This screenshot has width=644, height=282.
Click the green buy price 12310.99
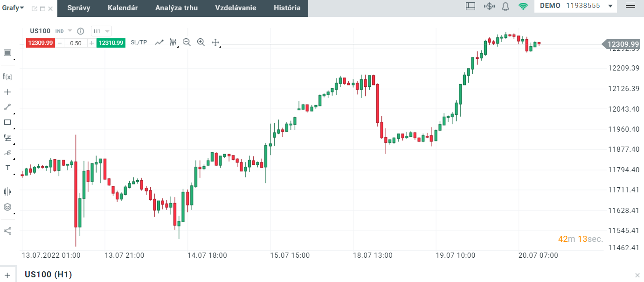pyautogui.click(x=111, y=43)
